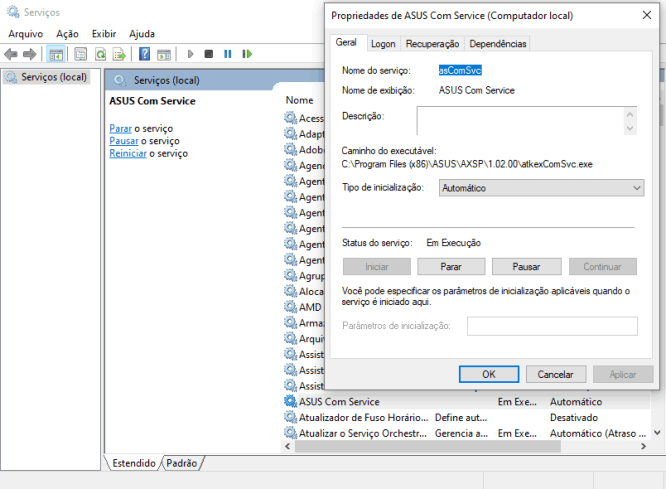Open the Tipo de inicialização dropdown
The width and height of the screenshot is (666, 489).
(541, 188)
